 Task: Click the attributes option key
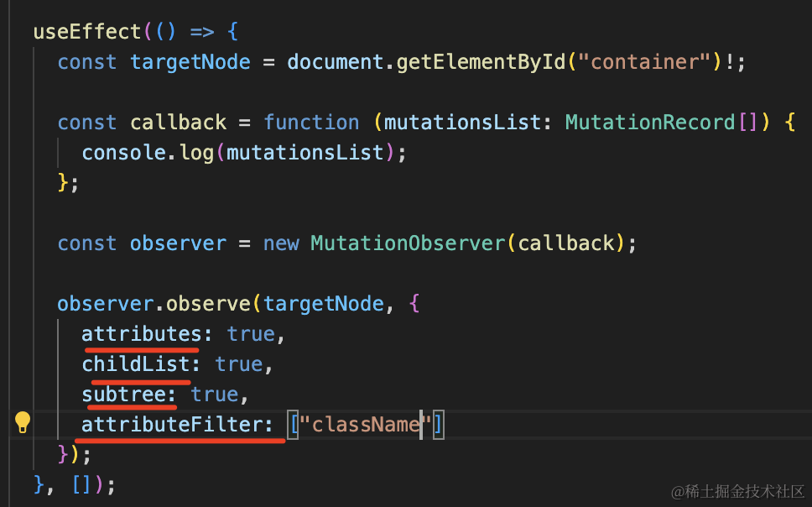click(141, 334)
